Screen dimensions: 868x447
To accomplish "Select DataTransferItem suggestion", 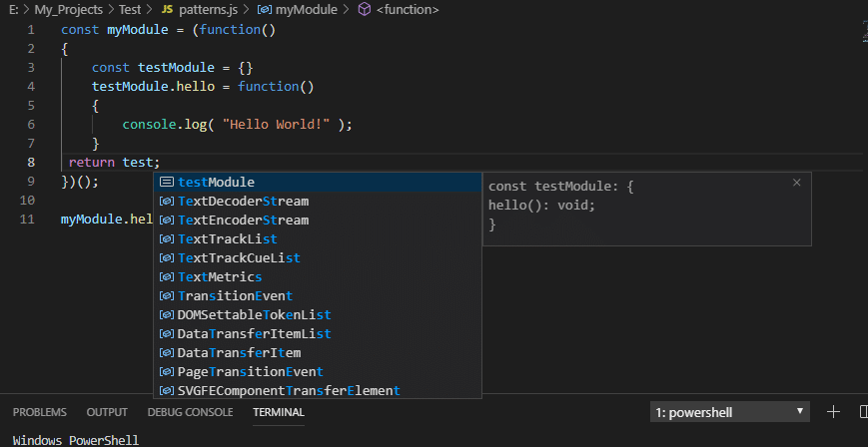I will [x=318, y=352].
